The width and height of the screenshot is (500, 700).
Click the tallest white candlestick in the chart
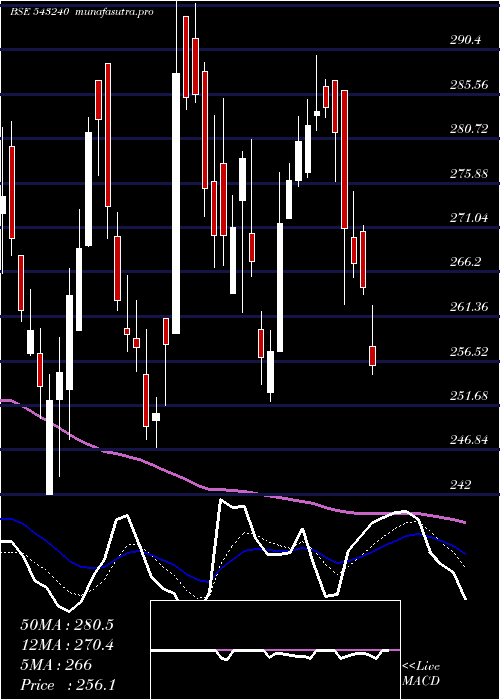176,203
